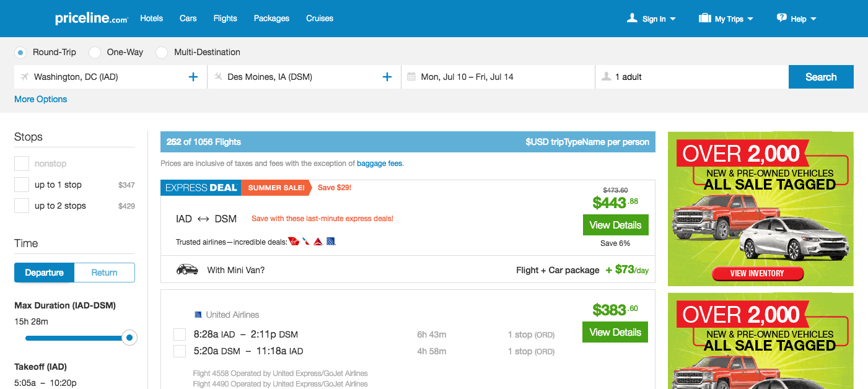This screenshot has height=389, width=868.
Task: Click the "Save $29!" text
Action: pos(335,187)
